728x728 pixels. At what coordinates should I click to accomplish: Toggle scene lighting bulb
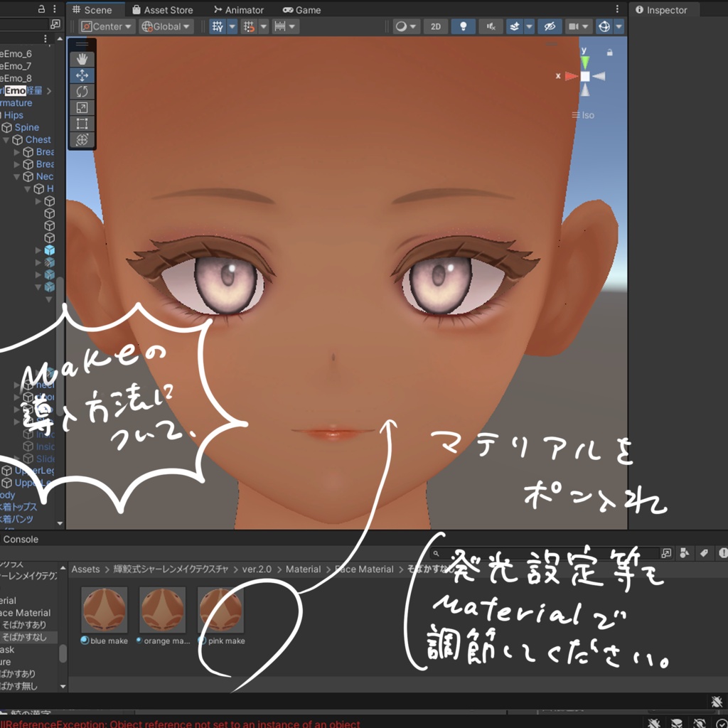[x=463, y=26]
